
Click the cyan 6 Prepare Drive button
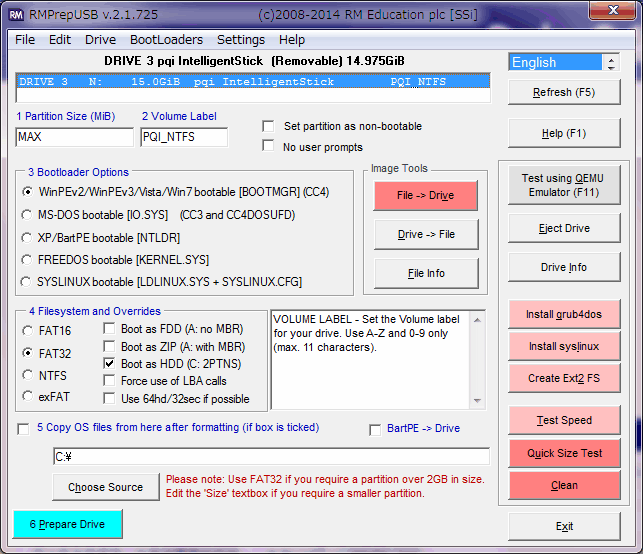(x=67, y=524)
